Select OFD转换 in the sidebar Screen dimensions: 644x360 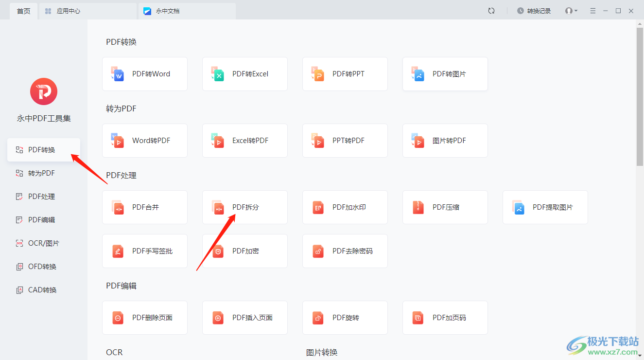(44, 267)
